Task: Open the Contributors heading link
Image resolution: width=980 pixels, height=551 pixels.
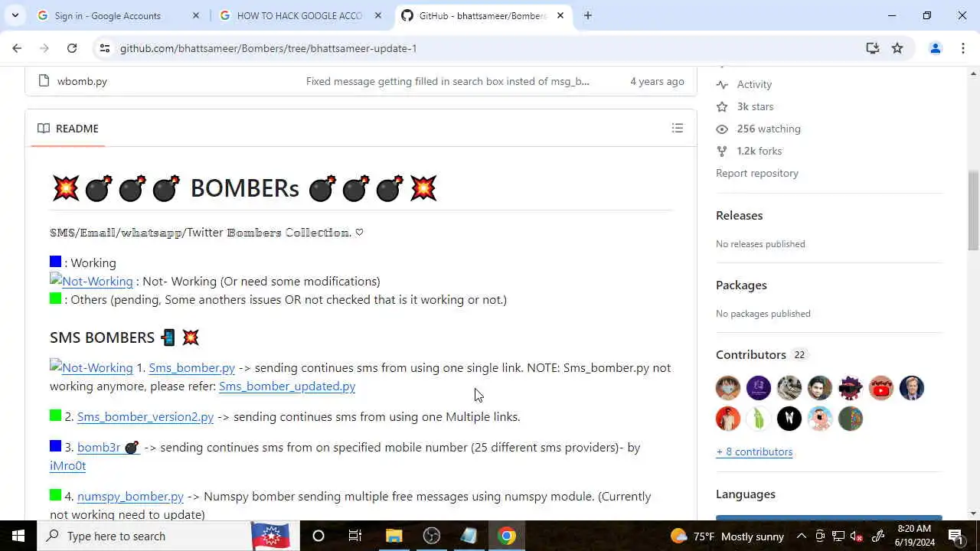Action: tap(751, 354)
